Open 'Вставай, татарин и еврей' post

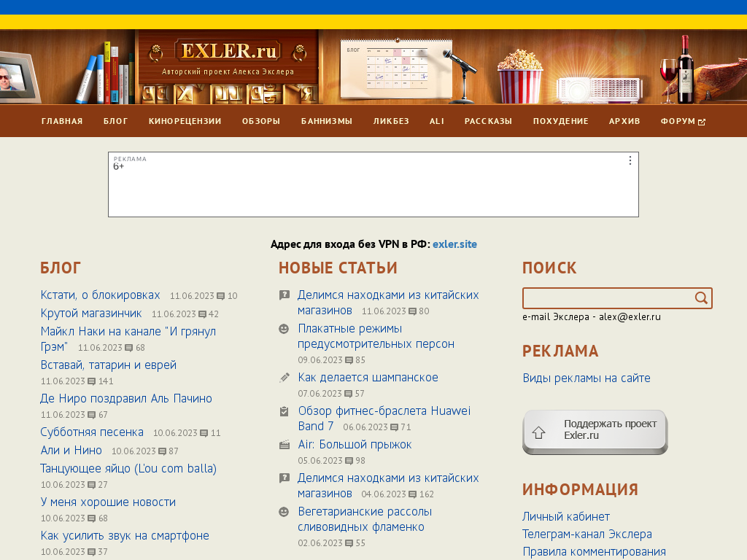108,365
